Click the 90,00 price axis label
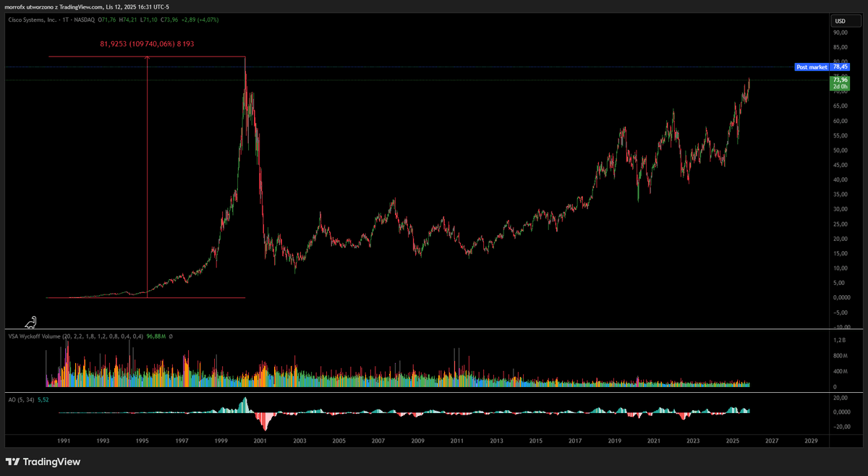The image size is (868, 476). 841,33
